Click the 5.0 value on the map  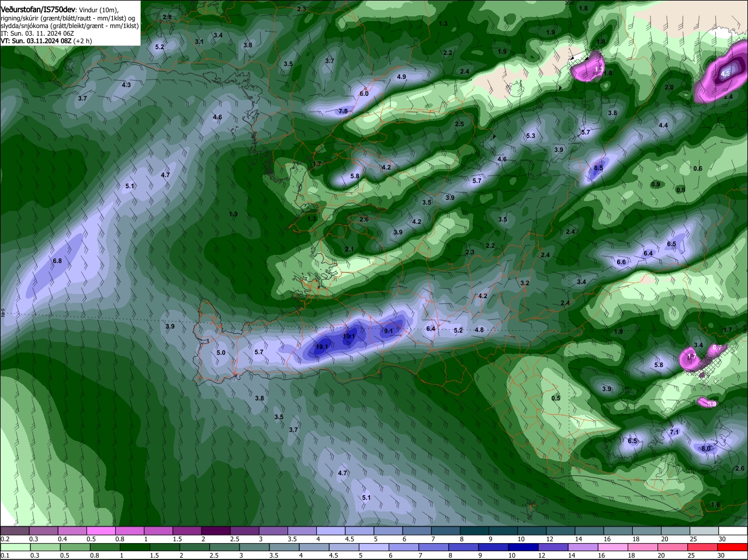221,352
